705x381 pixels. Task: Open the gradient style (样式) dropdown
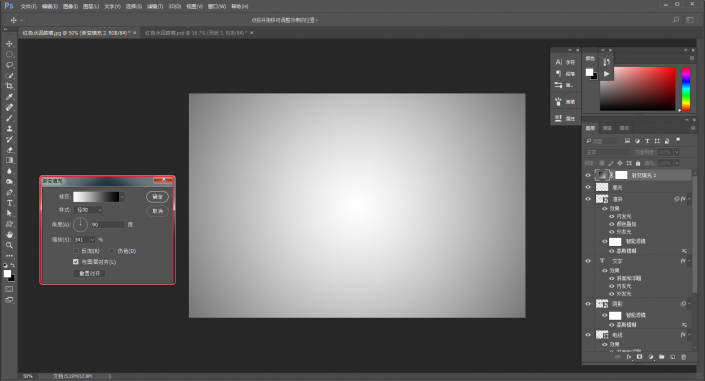89,210
